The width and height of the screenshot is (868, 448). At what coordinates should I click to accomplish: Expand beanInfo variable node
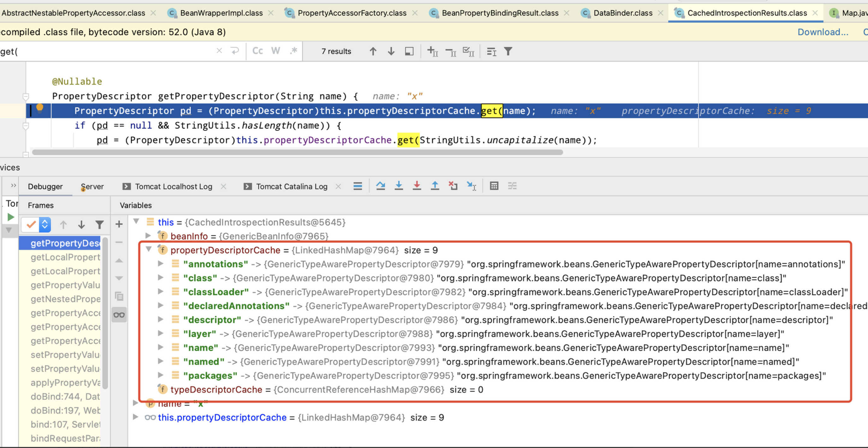coord(148,235)
